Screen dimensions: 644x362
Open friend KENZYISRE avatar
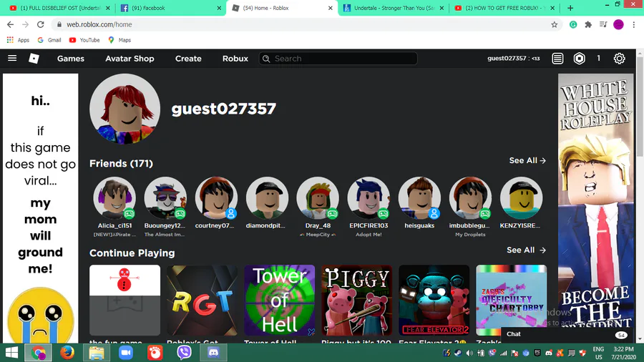coord(521,198)
